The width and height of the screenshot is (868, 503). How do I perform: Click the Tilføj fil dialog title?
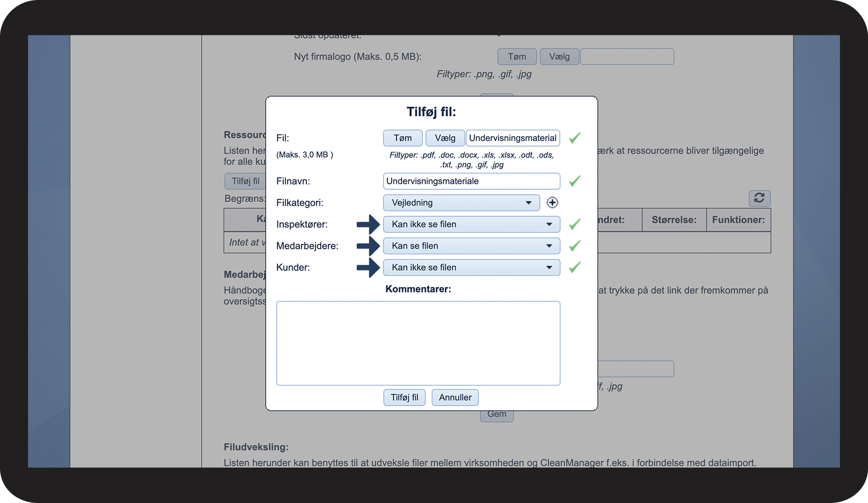pyautogui.click(x=431, y=112)
